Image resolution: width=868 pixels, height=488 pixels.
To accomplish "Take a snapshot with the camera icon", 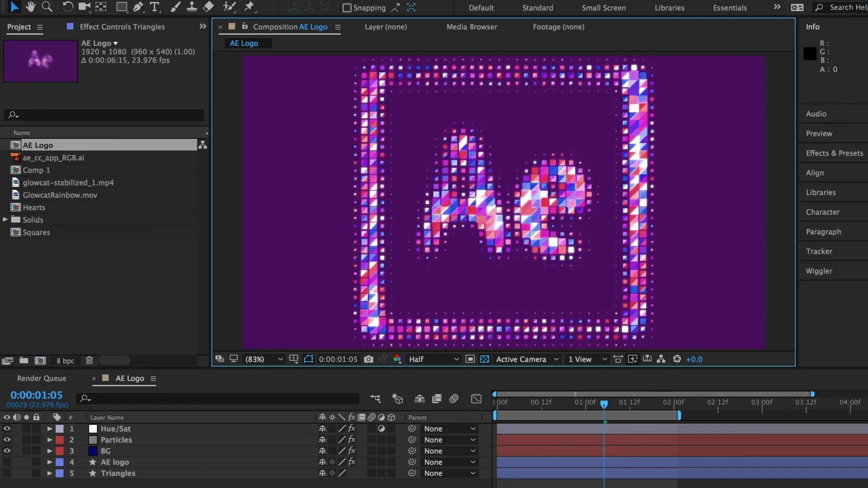I will click(368, 359).
